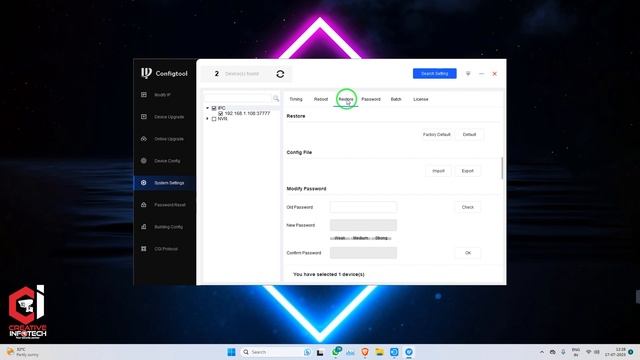
Task: Toggle the IPC group checkbox
Action: coord(214,108)
